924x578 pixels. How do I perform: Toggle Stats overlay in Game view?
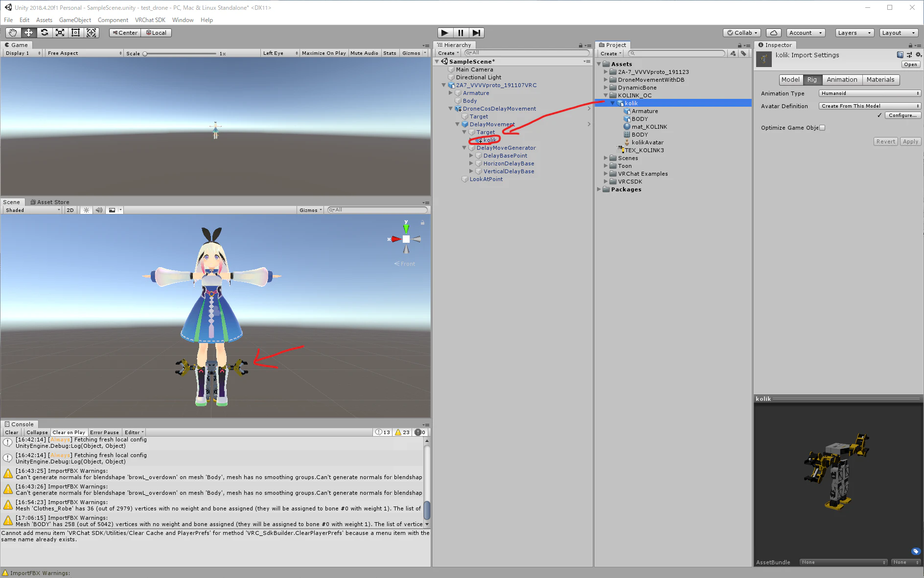390,53
